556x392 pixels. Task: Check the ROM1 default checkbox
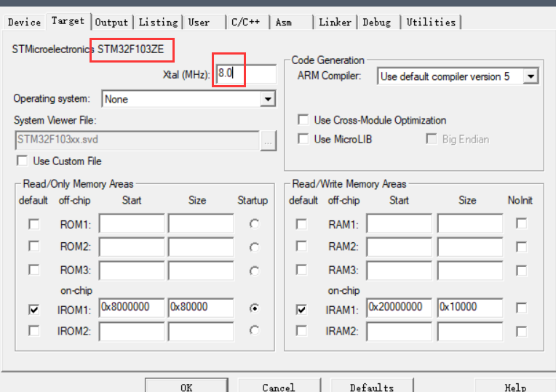click(34, 224)
